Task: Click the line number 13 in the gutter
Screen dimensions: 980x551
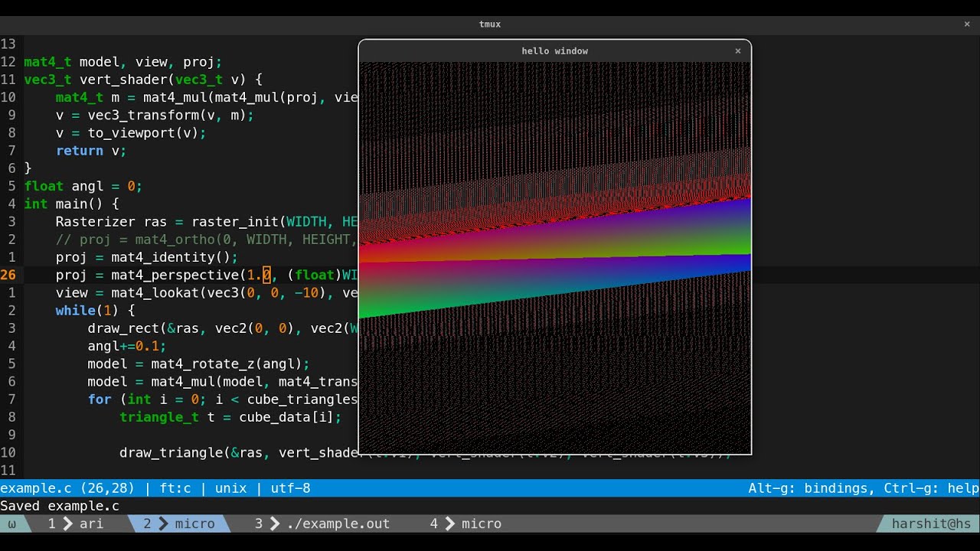Action: click(x=8, y=44)
